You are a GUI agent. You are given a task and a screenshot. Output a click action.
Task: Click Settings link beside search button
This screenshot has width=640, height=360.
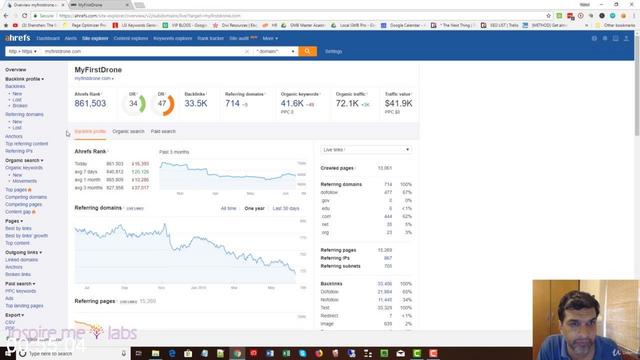point(333,51)
